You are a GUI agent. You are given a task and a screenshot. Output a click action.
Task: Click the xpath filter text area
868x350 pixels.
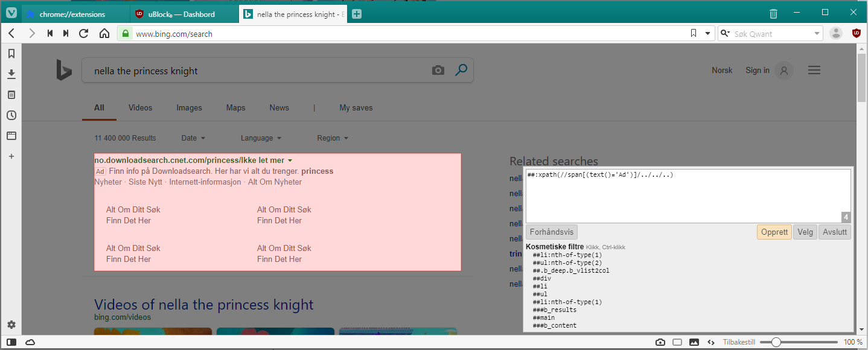coord(688,196)
